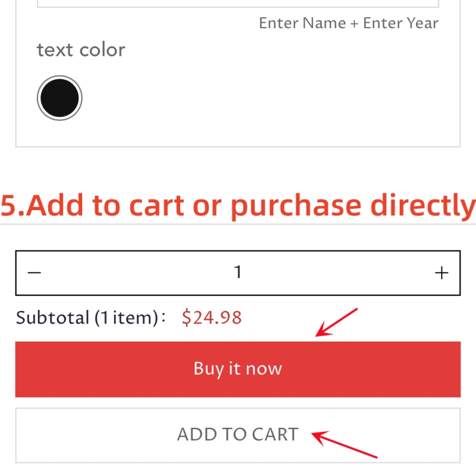Click the Enter Name + Enter Year hint

pyautogui.click(x=349, y=23)
